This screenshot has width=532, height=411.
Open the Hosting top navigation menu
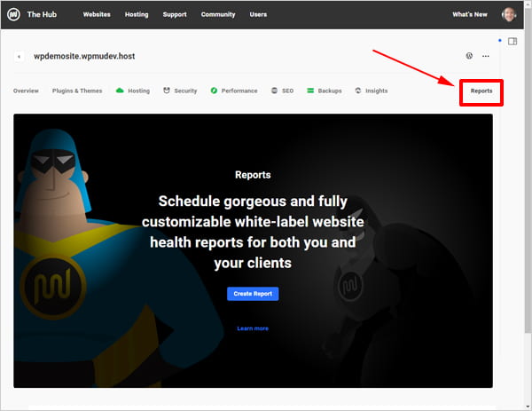137,14
